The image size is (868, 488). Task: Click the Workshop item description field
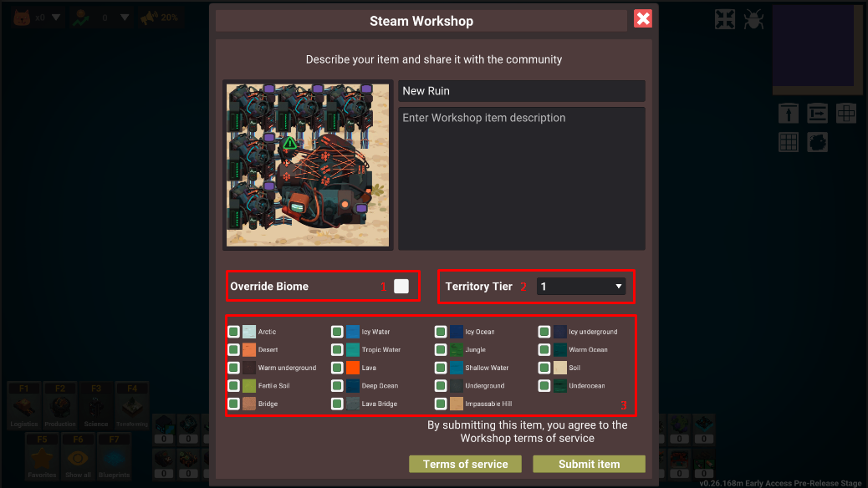522,178
